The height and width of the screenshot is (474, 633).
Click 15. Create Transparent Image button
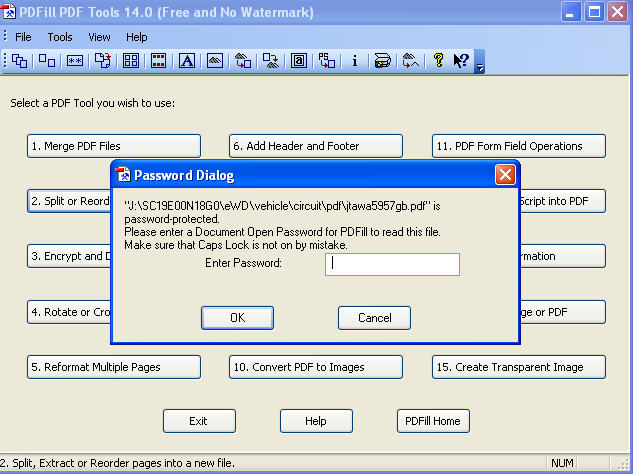(519, 367)
